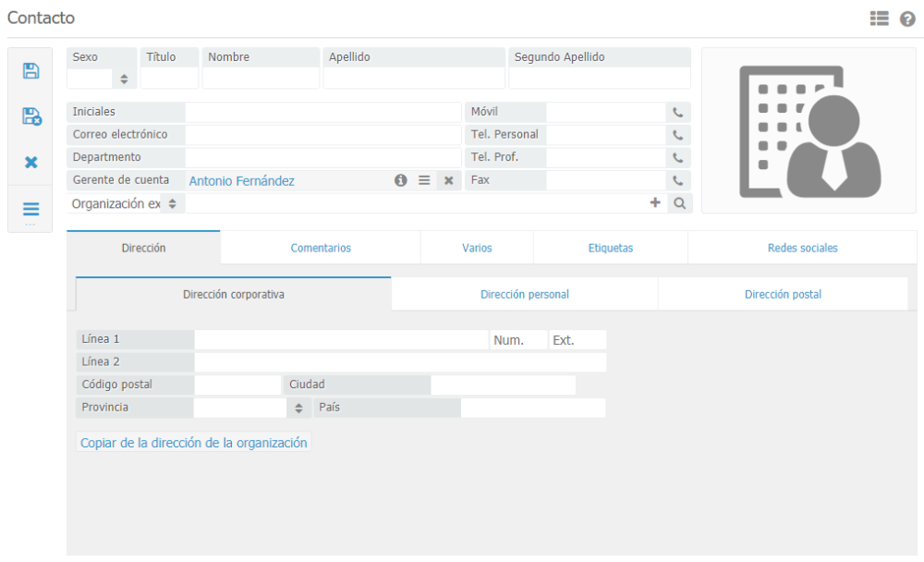924x562 pixels.
Task: Show info for Gerente de cuenta
Action: coord(401,181)
